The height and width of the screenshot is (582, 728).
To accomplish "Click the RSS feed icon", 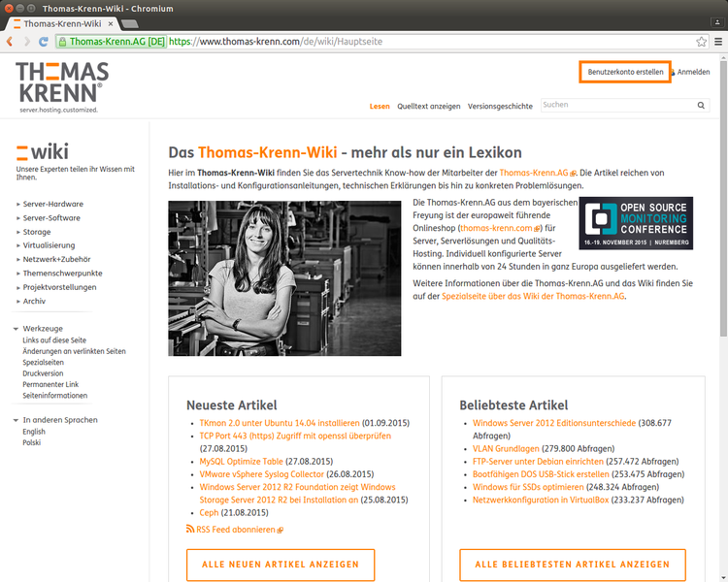I will tap(190, 529).
